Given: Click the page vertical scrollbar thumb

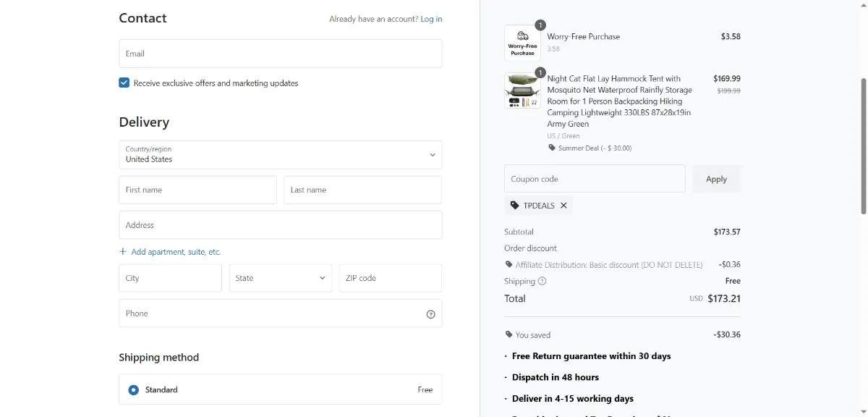Looking at the screenshot, I should tap(863, 146).
